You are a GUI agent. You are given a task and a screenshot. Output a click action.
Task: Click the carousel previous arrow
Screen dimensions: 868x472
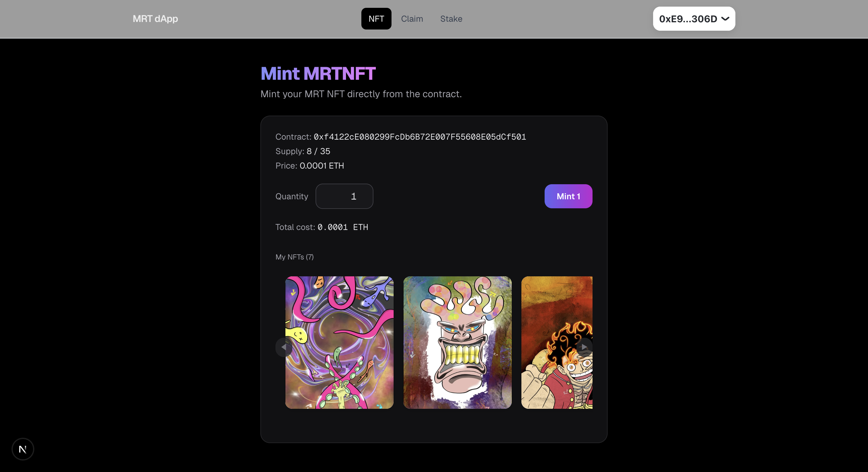(x=284, y=347)
